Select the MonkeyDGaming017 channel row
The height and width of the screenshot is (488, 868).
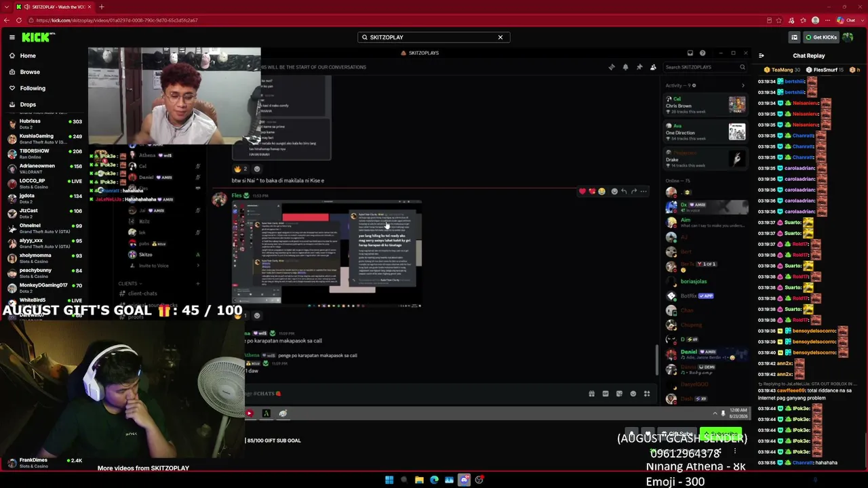[44, 288]
